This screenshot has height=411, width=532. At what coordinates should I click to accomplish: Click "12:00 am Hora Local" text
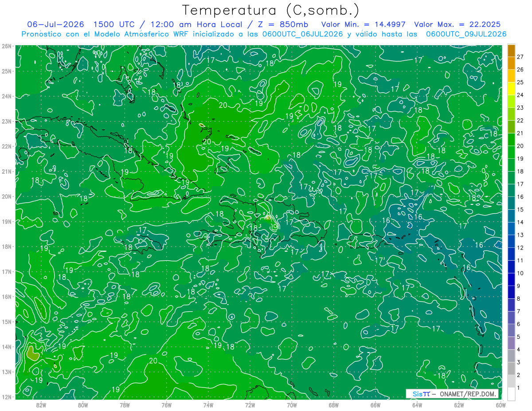tap(196, 24)
